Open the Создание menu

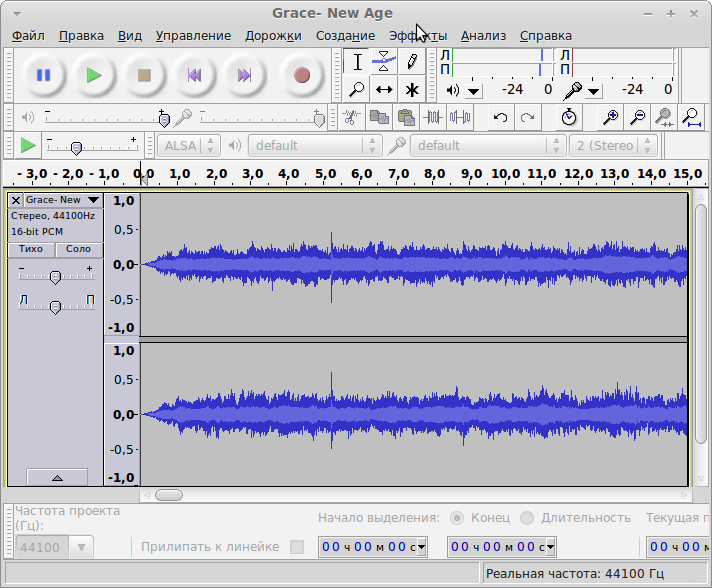[346, 36]
